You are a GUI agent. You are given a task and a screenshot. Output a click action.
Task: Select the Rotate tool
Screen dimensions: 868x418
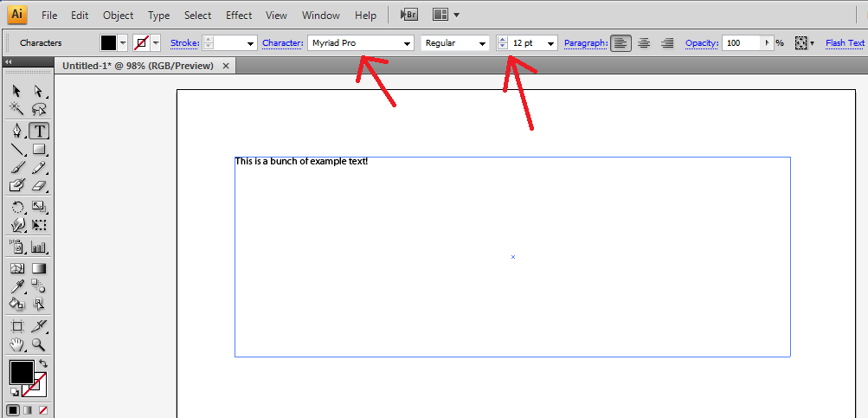pyautogui.click(x=17, y=208)
